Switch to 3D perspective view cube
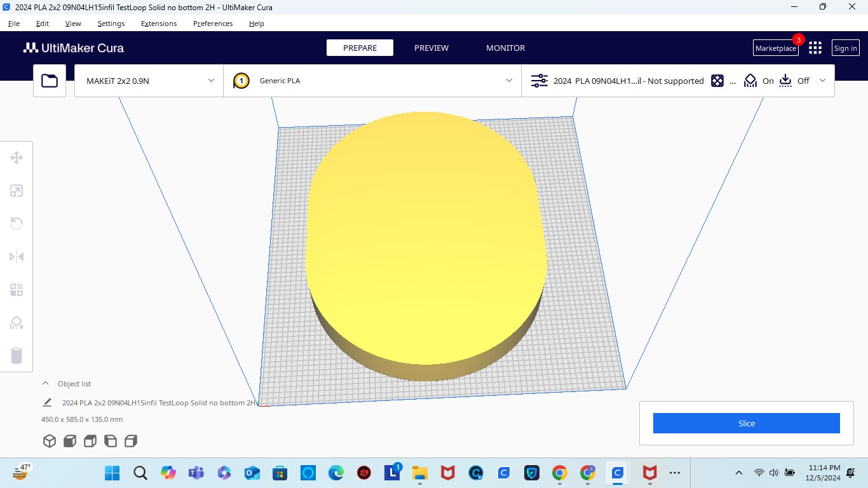Viewport: 868px width, 488px height. 50,441
